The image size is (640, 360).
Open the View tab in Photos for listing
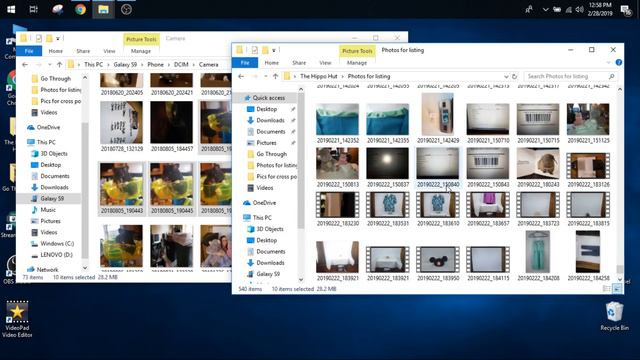pyautogui.click(x=325, y=62)
